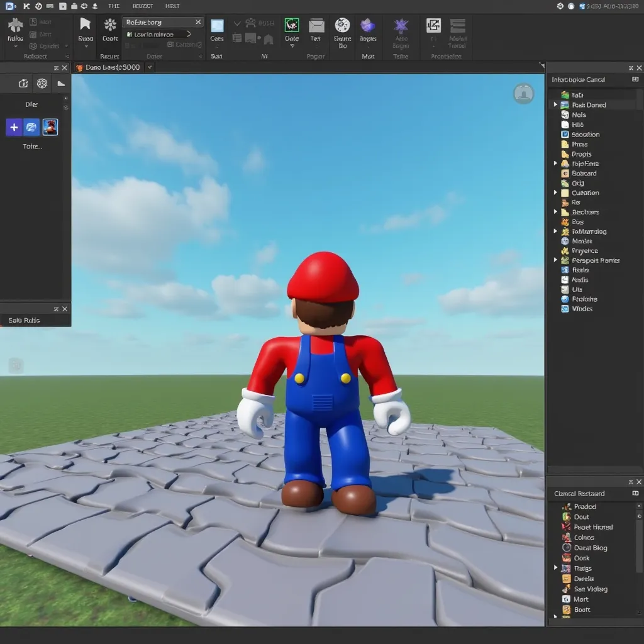Click the K icon in the title bar
Screen dimensions: 644x644
pyautogui.click(x=26, y=6)
